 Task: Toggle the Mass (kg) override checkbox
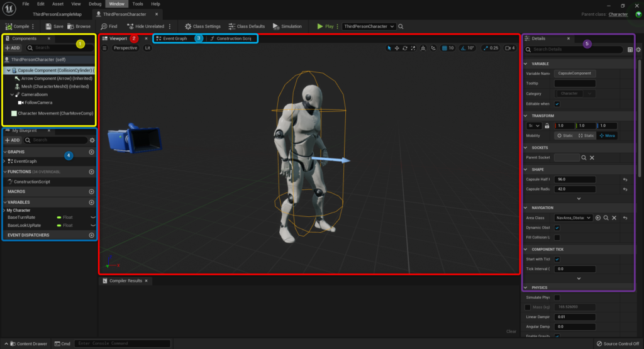[x=528, y=307]
